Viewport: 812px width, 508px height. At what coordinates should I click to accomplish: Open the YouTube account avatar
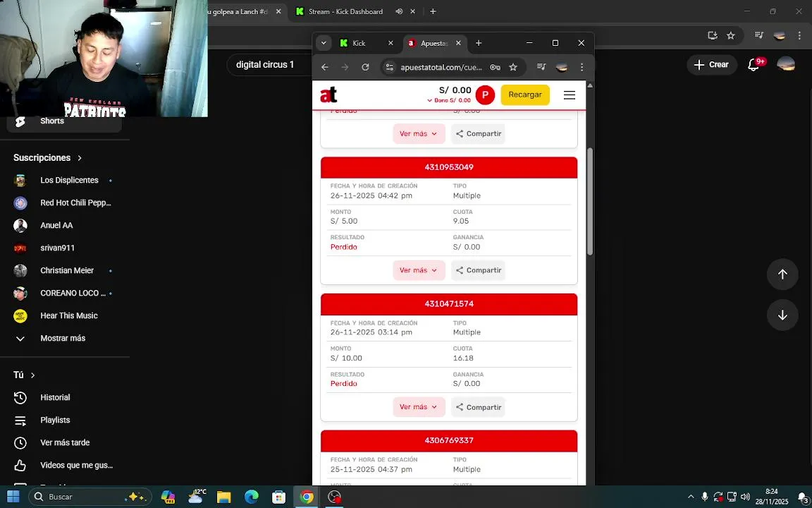coord(786,65)
